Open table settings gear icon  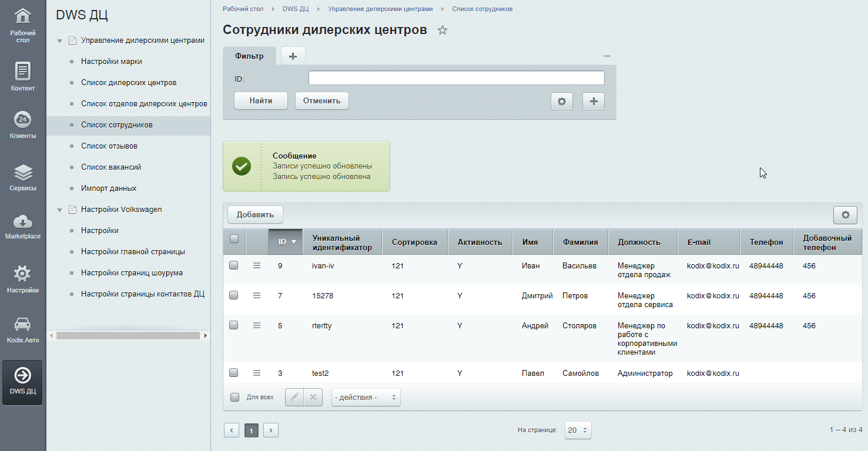pos(846,215)
